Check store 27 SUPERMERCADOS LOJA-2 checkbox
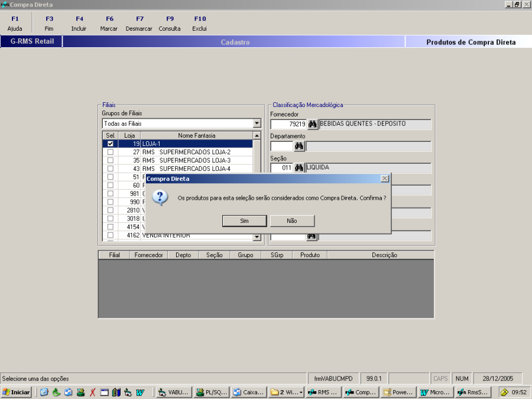 111,152
